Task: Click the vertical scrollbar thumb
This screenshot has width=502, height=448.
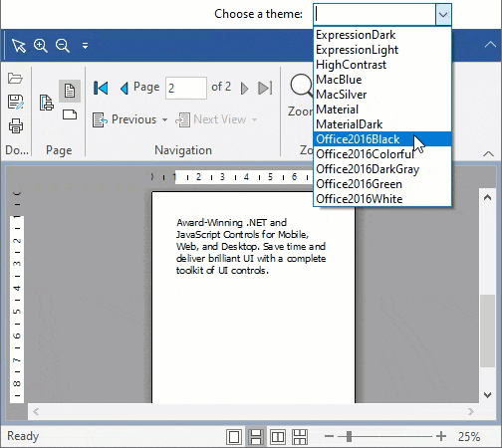Action: [x=487, y=331]
